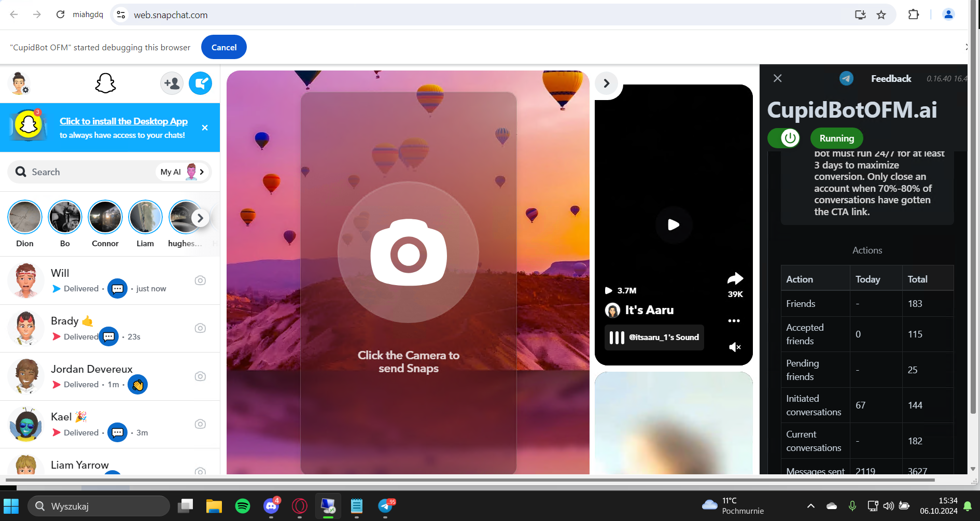Screen dimensions: 980x521
Task: Click the Feedback link
Action: coord(891,79)
